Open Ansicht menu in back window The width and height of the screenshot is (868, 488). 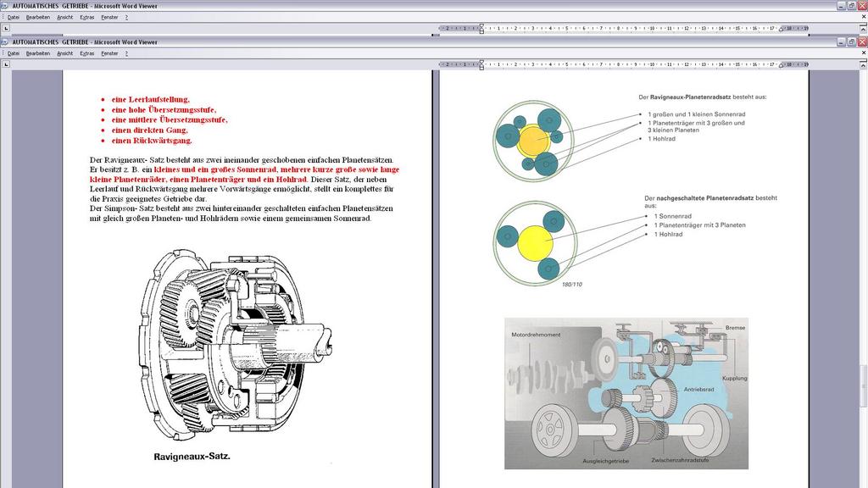(x=64, y=17)
